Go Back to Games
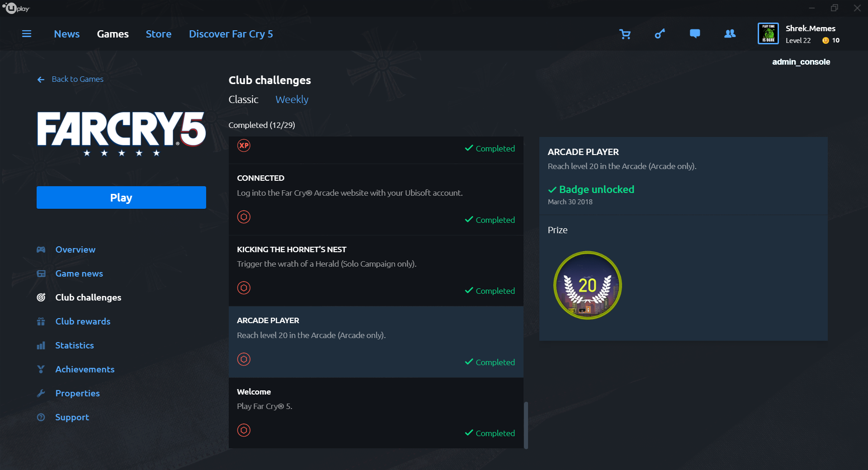The width and height of the screenshot is (868, 470). click(x=78, y=79)
